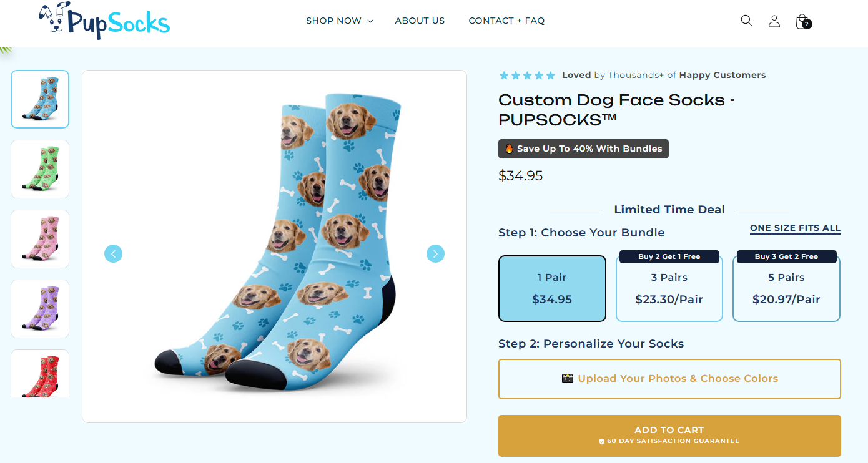Select the pink socks thumbnail
868x463 pixels.
pos(40,239)
